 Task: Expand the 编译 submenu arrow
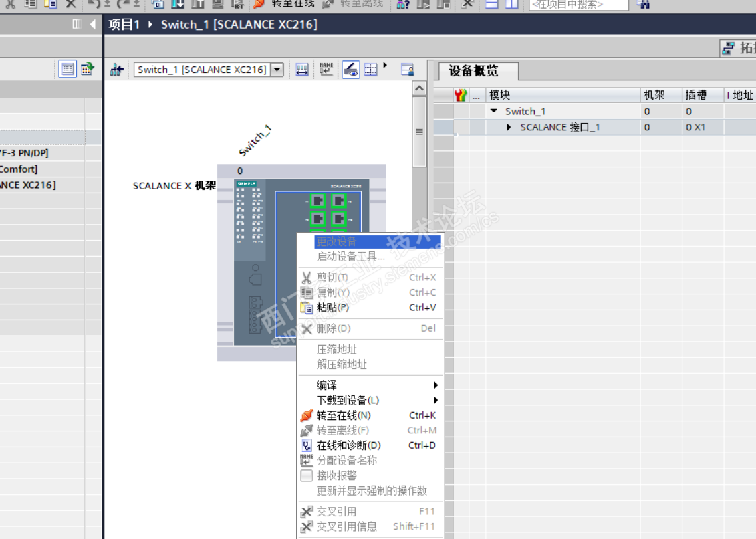tap(436, 385)
